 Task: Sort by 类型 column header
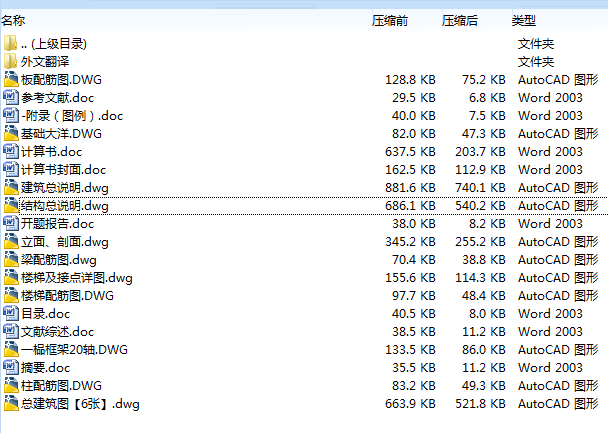click(524, 20)
